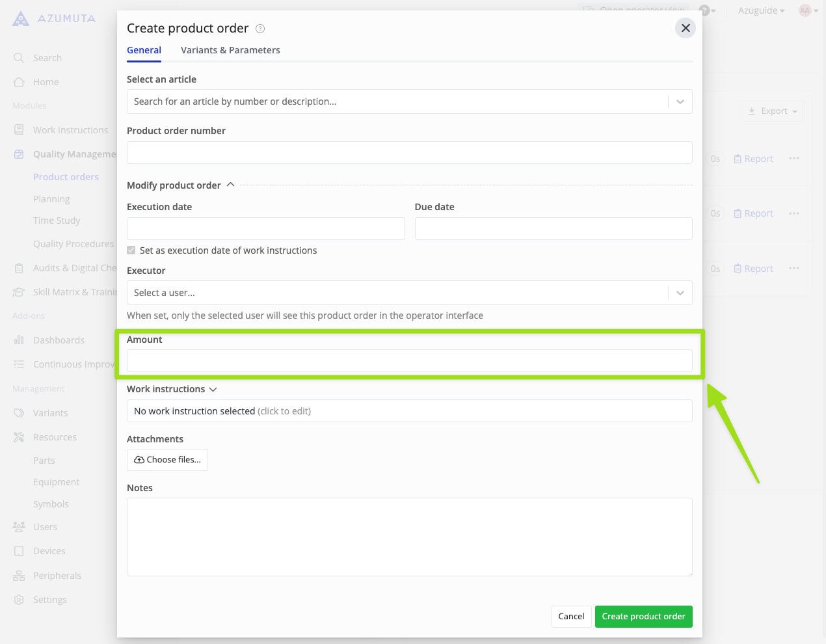Expand the Work instructions section chevron
826x644 pixels.
pyautogui.click(x=213, y=389)
